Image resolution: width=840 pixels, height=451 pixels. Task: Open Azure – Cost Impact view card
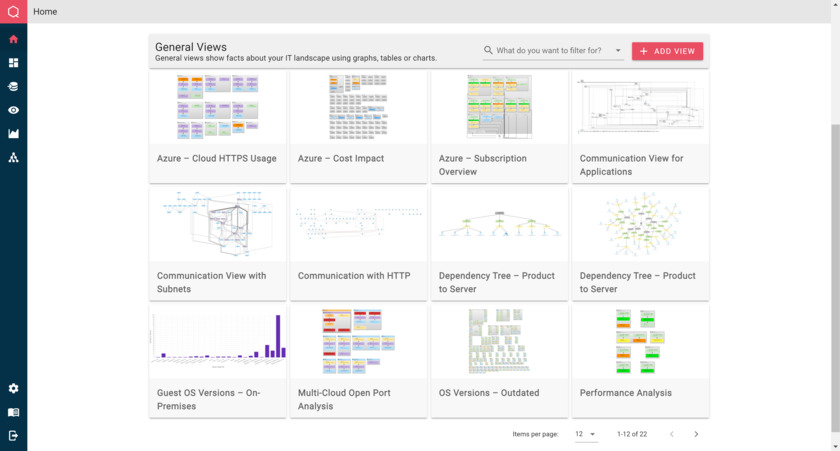click(358, 126)
